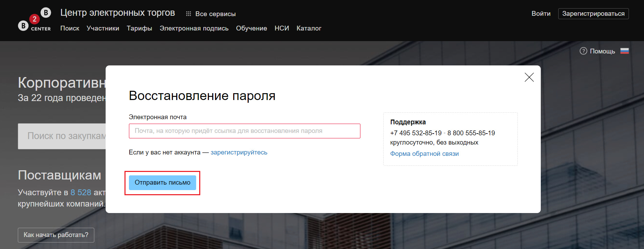Click the Help question mark icon
Screen dimensions: 644x249
click(583, 51)
